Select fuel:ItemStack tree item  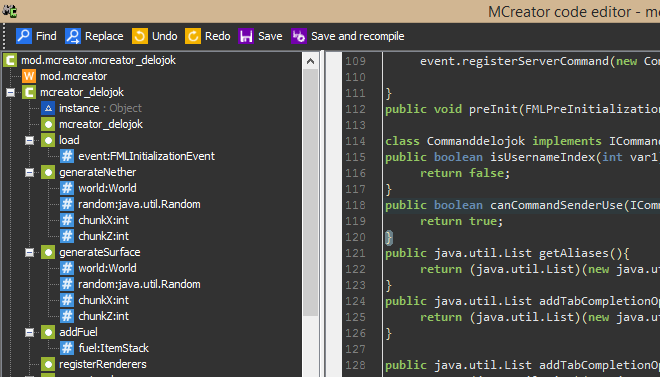click(114, 348)
